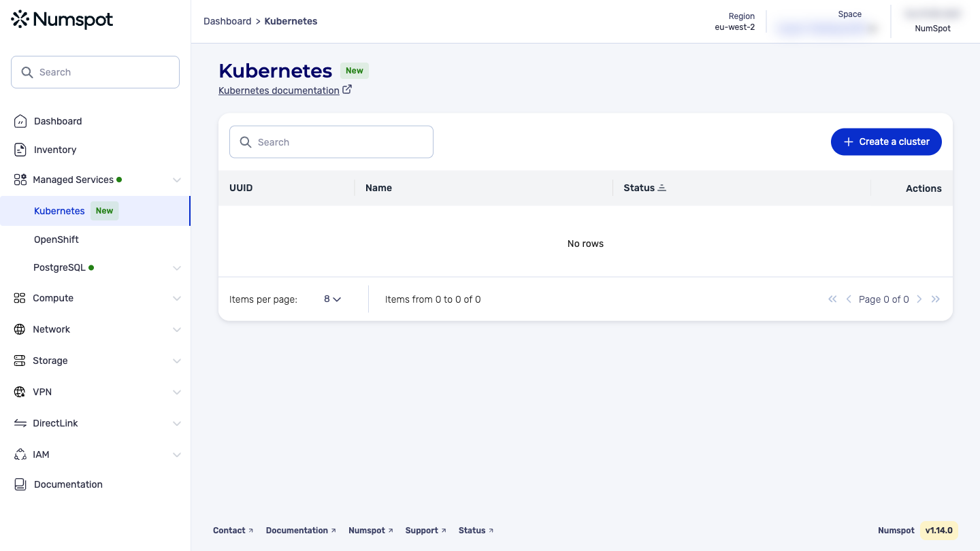Click Region eu-west-2 label

coord(735,22)
